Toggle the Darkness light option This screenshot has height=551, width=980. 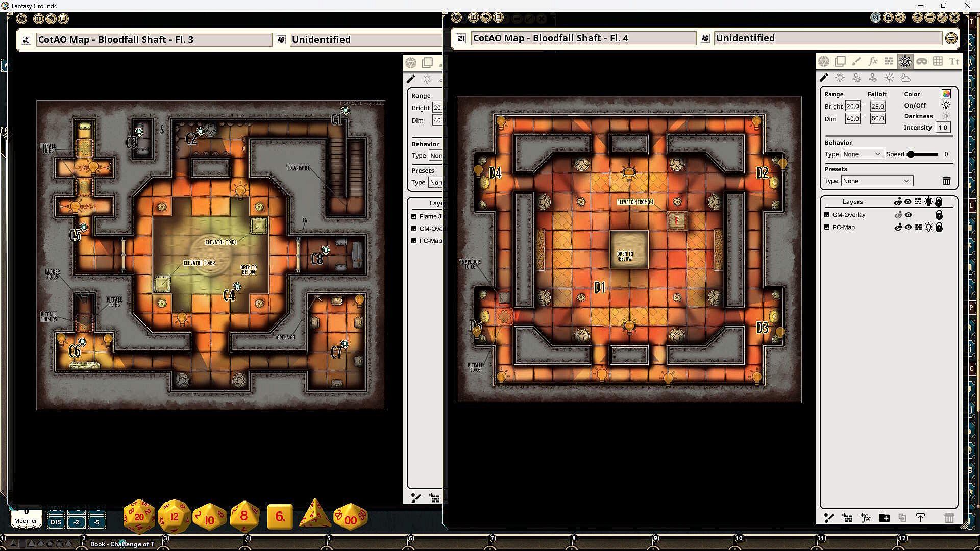tap(946, 116)
